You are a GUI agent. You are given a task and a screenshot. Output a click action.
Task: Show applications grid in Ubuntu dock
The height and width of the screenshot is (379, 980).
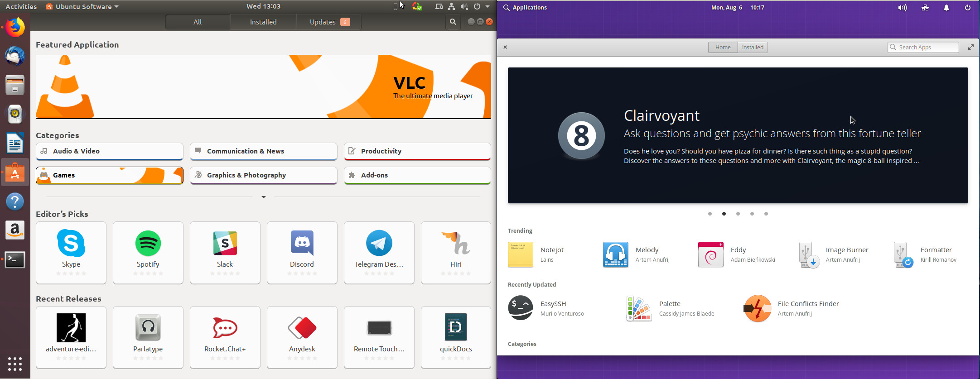tap(15, 364)
